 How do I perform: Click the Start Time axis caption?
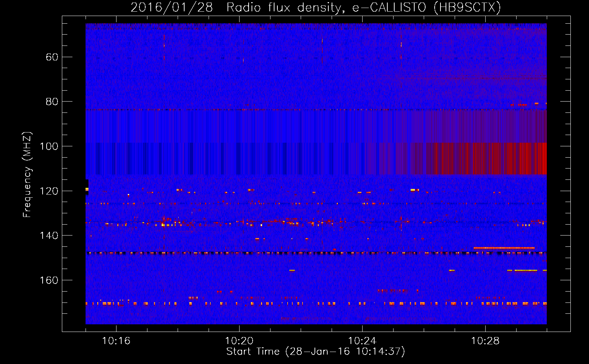point(316,352)
